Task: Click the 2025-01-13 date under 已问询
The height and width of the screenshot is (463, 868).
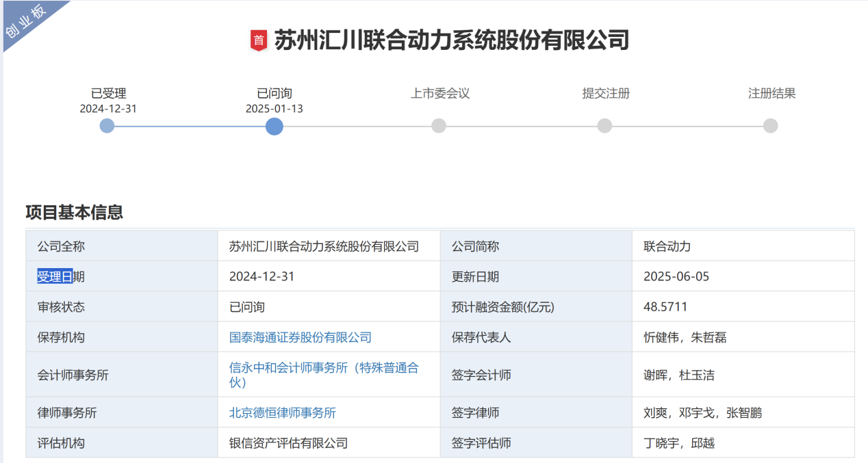Action: pos(275,109)
